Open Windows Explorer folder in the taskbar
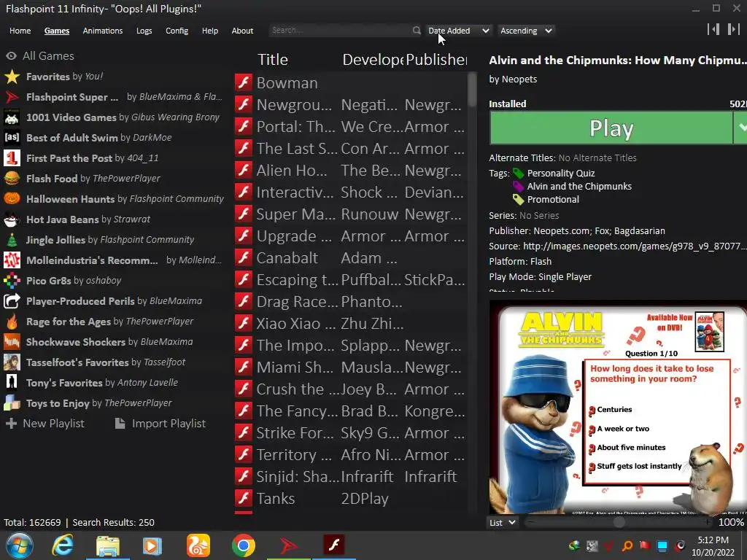Screen dimensions: 747x560 pos(108,545)
